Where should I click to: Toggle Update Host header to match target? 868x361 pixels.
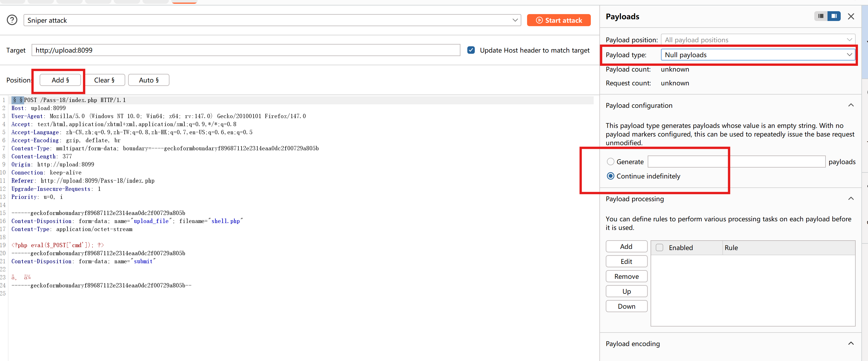pos(471,50)
